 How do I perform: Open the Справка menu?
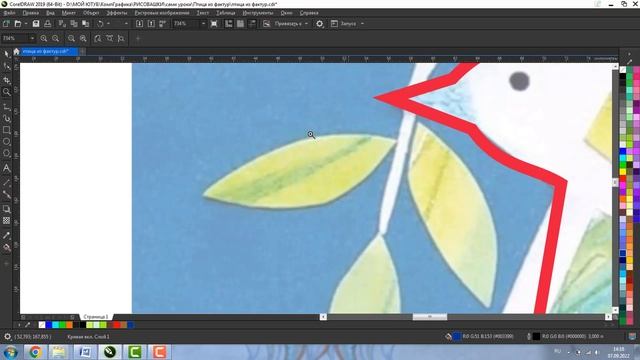tap(309, 13)
